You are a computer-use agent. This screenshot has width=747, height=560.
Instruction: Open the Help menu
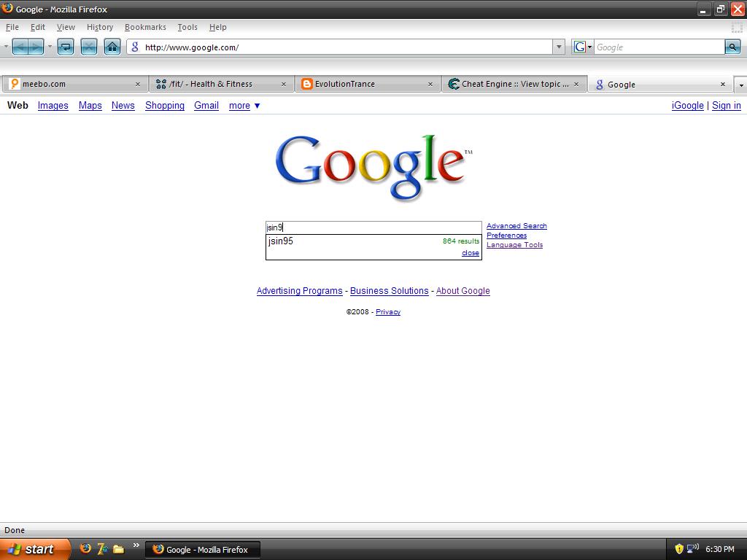point(217,27)
